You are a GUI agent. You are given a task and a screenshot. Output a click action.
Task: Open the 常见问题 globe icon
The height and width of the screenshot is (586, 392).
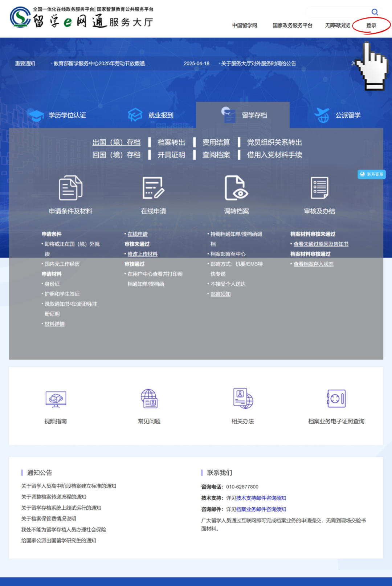pyautogui.click(x=149, y=399)
